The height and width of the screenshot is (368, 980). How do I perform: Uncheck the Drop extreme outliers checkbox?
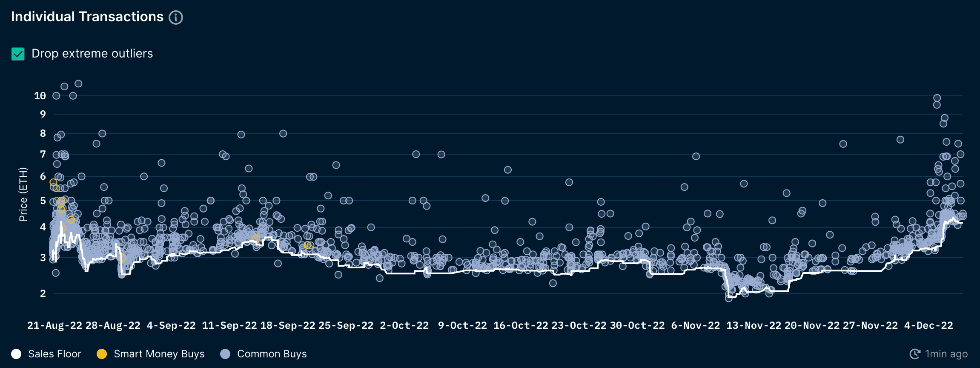point(18,54)
